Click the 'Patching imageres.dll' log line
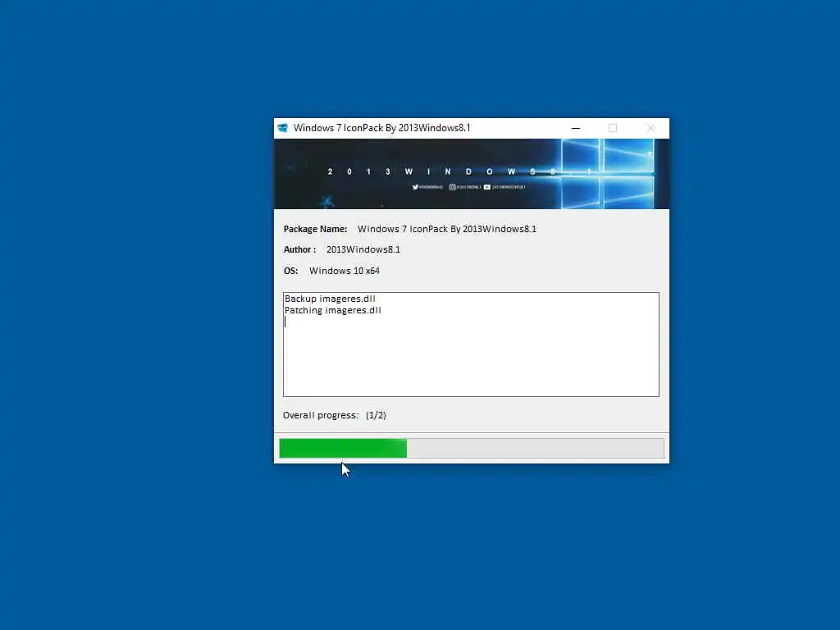 (333, 310)
